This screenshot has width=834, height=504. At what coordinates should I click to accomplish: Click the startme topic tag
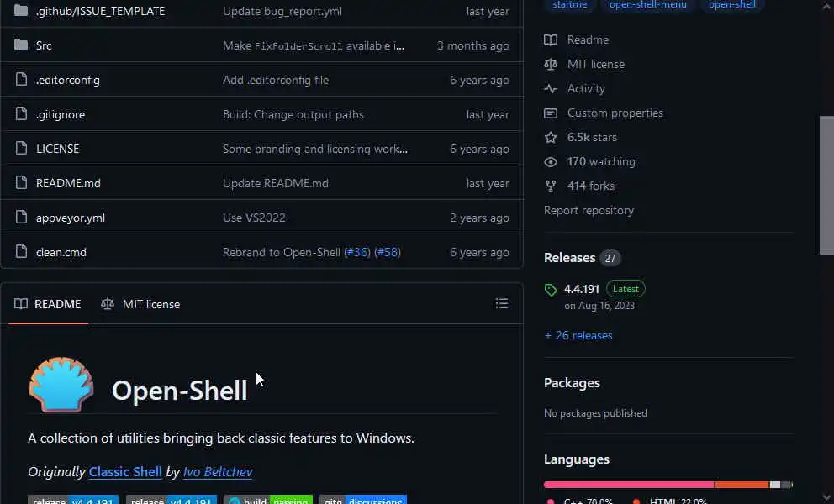[x=569, y=5]
